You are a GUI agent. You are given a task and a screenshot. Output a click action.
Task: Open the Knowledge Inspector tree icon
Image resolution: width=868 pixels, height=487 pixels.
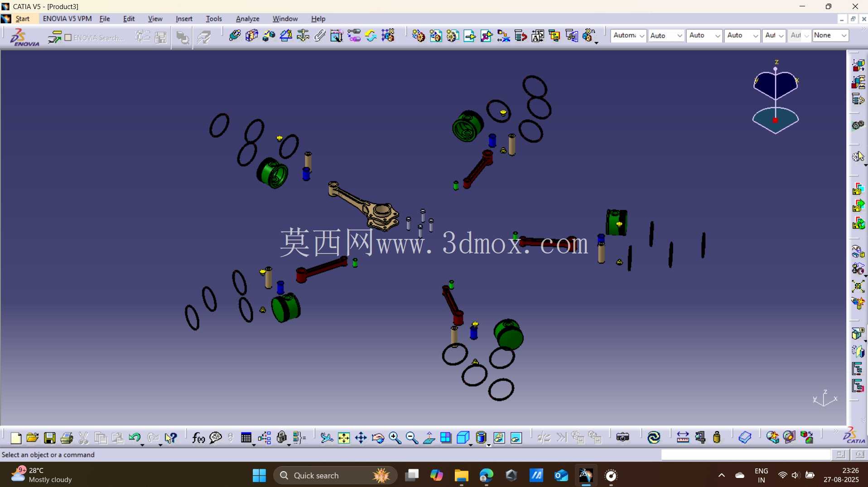tap(264, 438)
